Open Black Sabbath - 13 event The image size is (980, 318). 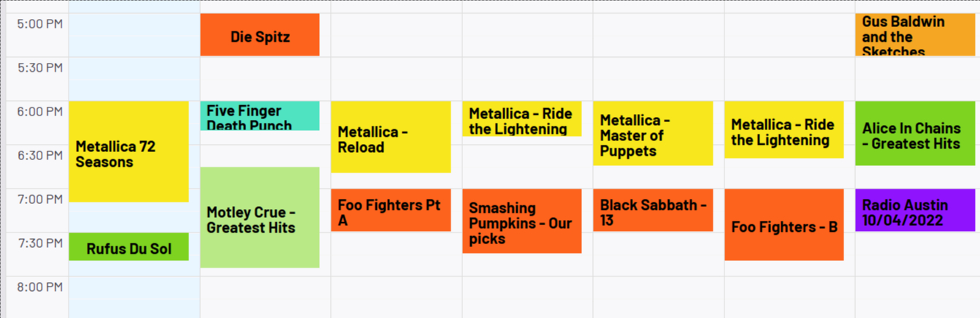click(x=653, y=211)
